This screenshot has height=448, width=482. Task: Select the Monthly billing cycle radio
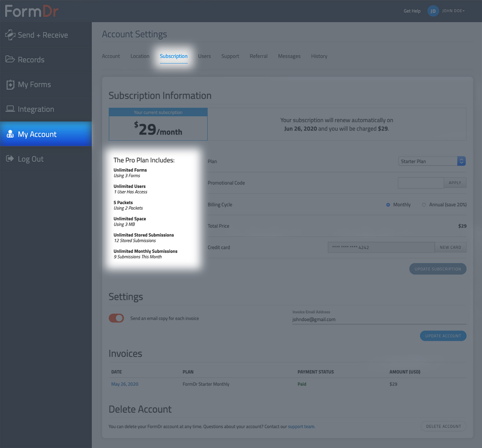pyautogui.click(x=388, y=205)
